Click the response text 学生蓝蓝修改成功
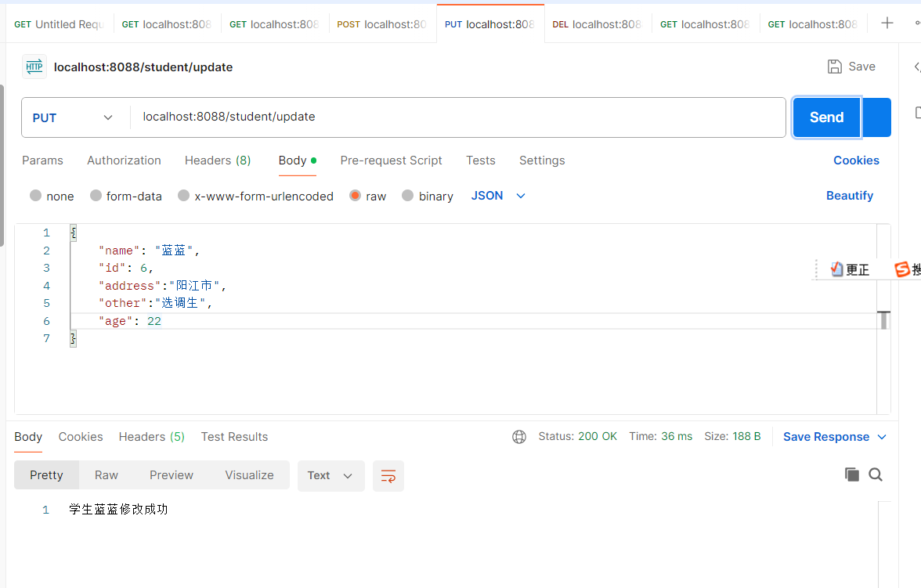The width and height of the screenshot is (921, 588). pyautogui.click(x=119, y=509)
